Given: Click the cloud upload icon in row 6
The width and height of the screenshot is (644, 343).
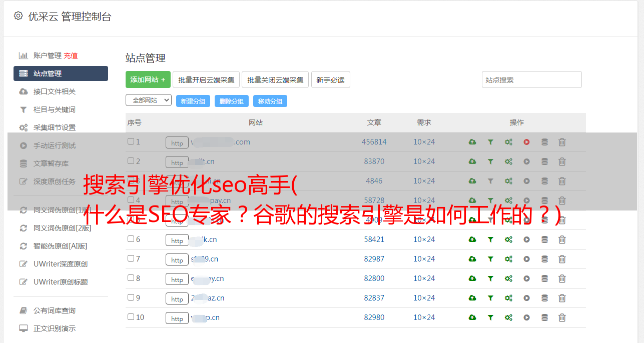Looking at the screenshot, I should [472, 239].
